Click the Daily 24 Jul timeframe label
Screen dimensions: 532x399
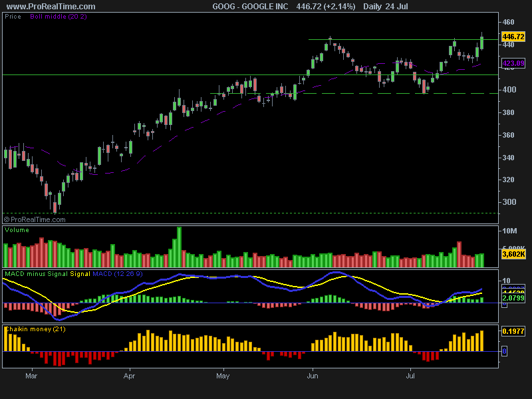pos(386,7)
